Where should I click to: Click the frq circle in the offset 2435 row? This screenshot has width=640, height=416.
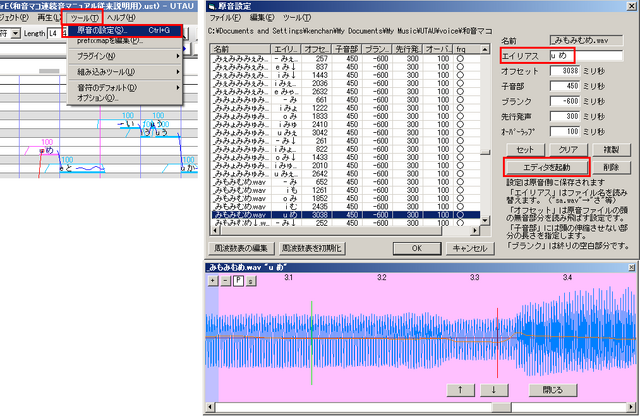[x=460, y=207]
